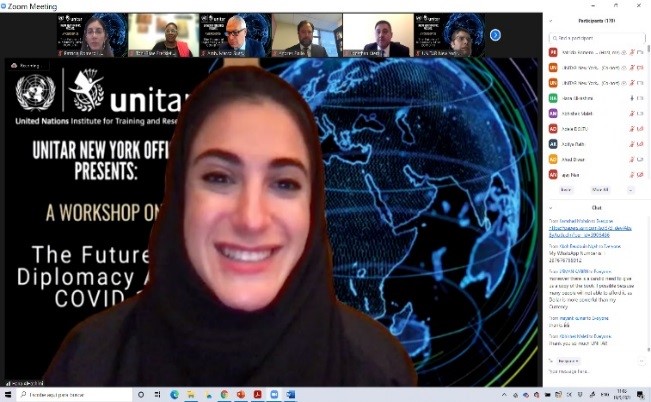Toggle the camera icon for Abdi Diwar
This screenshot has height=402, width=651.
tap(640, 158)
